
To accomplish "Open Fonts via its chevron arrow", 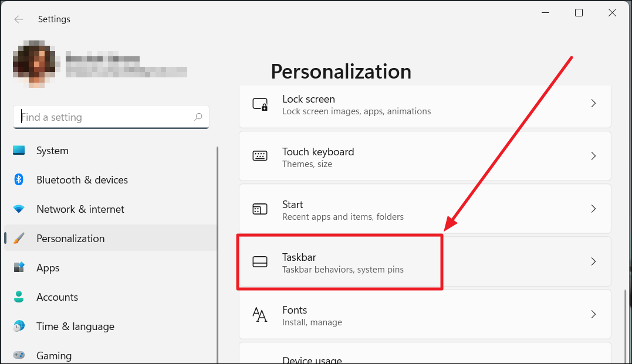I will click(x=593, y=315).
